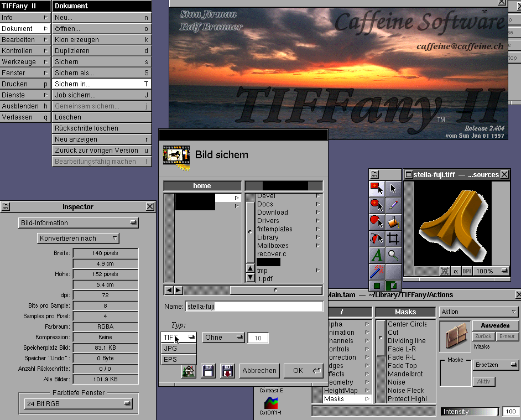Adjust the Intensity slider
This screenshot has width=521, height=420.
pyautogui.click(x=470, y=412)
